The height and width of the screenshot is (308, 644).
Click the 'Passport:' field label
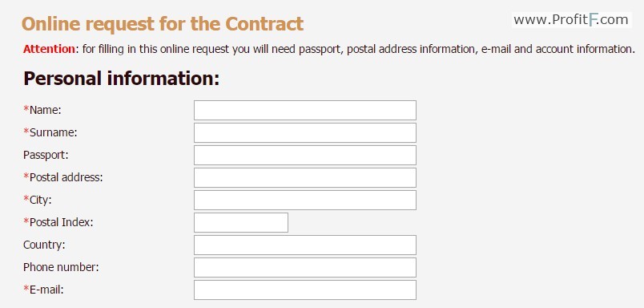pos(46,156)
